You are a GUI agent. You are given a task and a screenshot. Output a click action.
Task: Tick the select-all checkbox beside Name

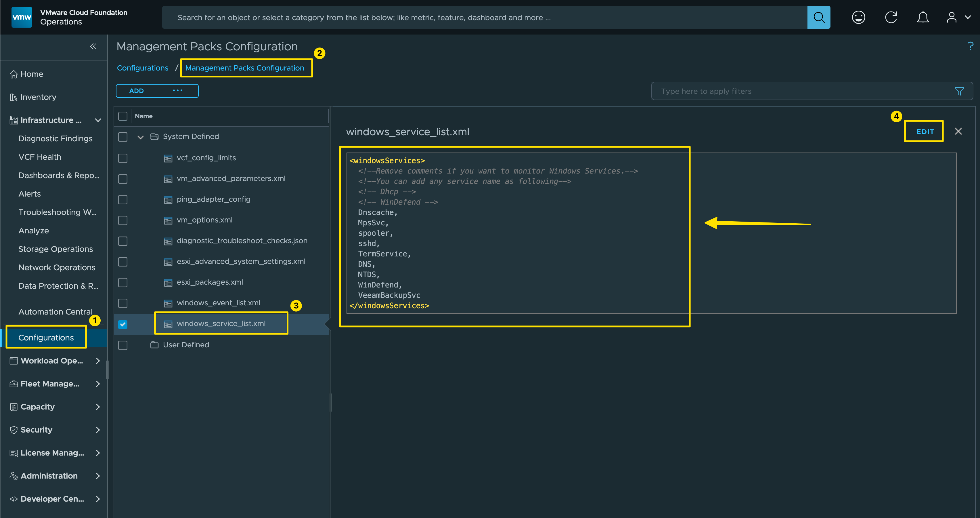point(122,116)
